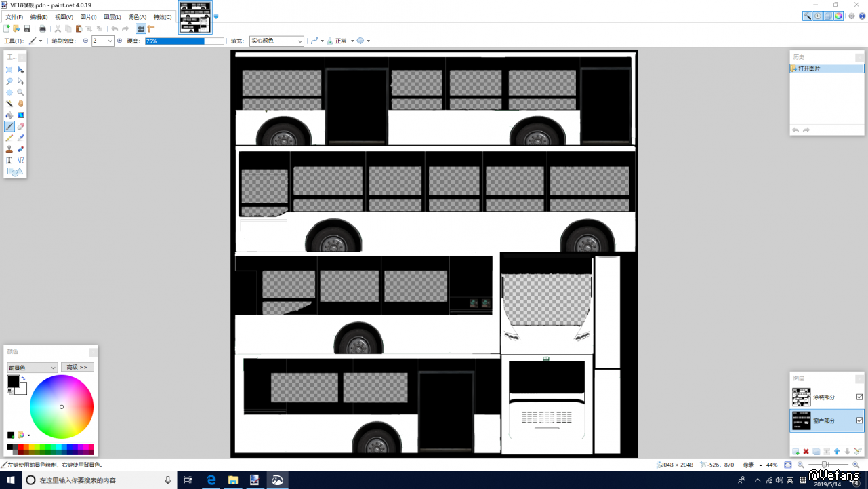Click the 高级 >> button
Screen dimensions: 868x489
coord(77,368)
